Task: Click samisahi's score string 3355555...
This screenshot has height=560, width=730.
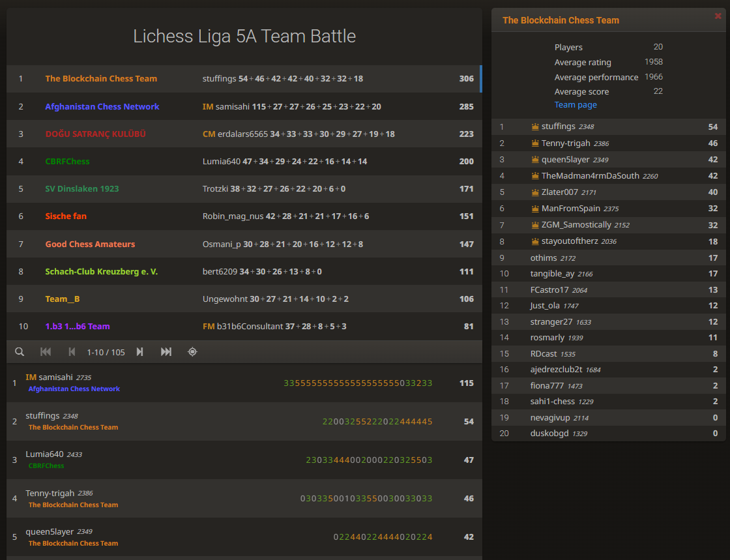Action: [x=358, y=383]
